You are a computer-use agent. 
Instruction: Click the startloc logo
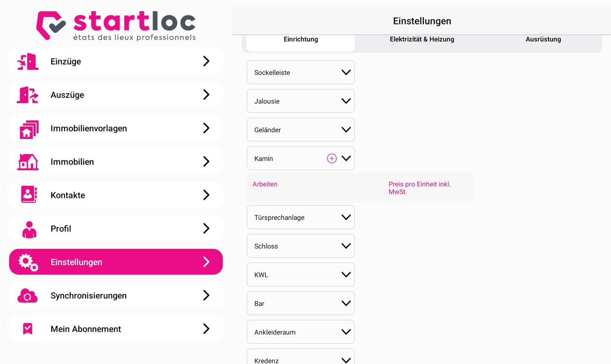coord(116,26)
